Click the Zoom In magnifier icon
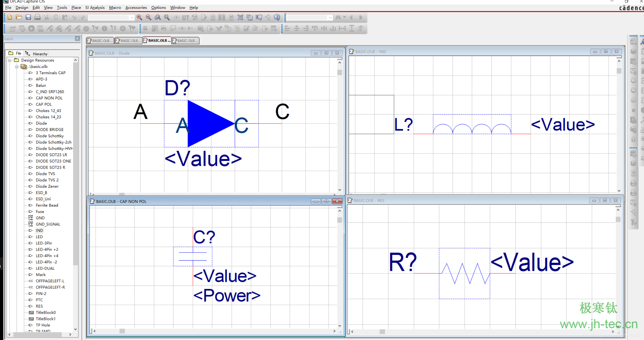This screenshot has height=340, width=644. (x=139, y=17)
